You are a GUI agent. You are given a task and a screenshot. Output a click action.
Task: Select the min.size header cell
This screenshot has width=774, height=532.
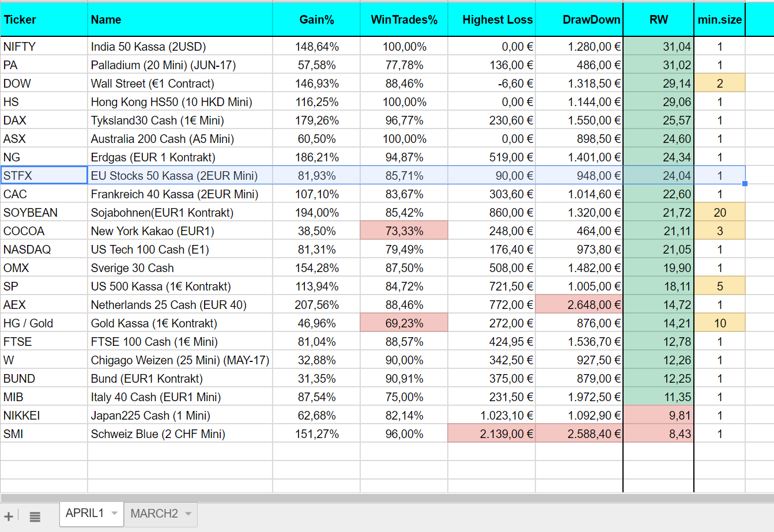[x=720, y=20]
